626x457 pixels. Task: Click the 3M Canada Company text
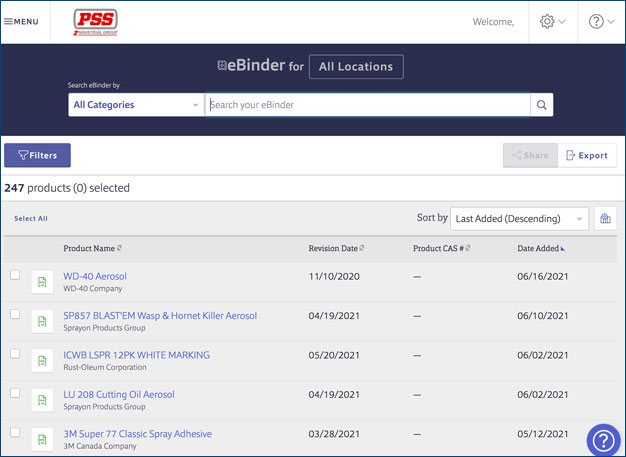pyautogui.click(x=100, y=446)
